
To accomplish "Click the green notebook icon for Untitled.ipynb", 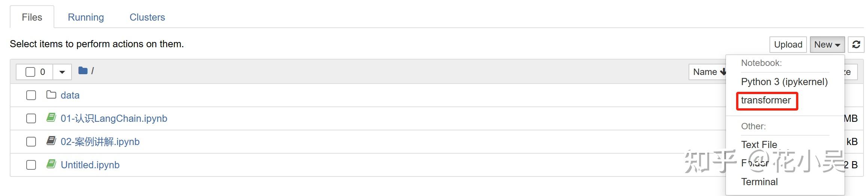I will [51, 164].
